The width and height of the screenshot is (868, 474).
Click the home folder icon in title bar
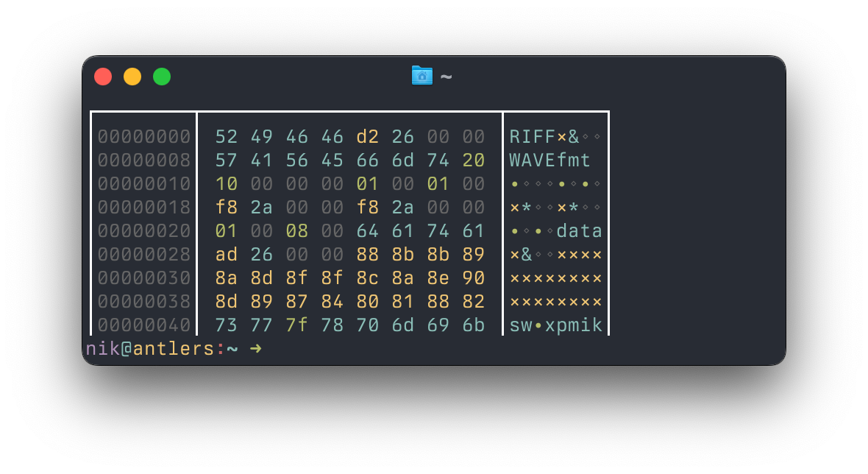point(421,76)
